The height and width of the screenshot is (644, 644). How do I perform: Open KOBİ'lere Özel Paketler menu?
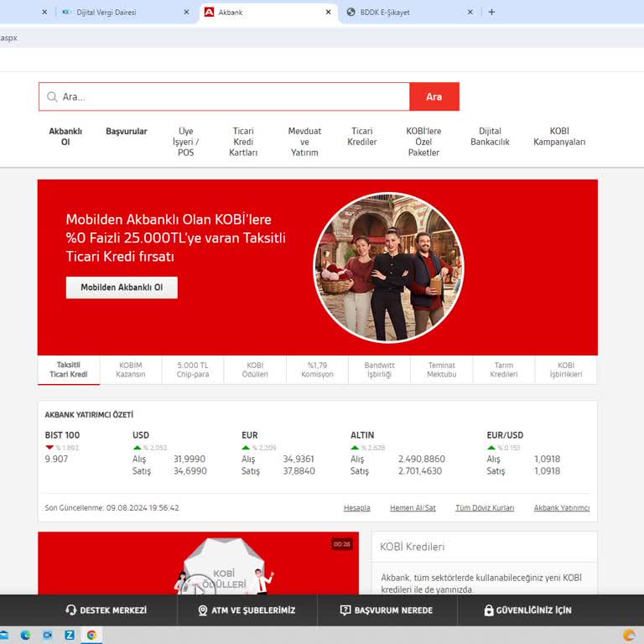(423, 142)
